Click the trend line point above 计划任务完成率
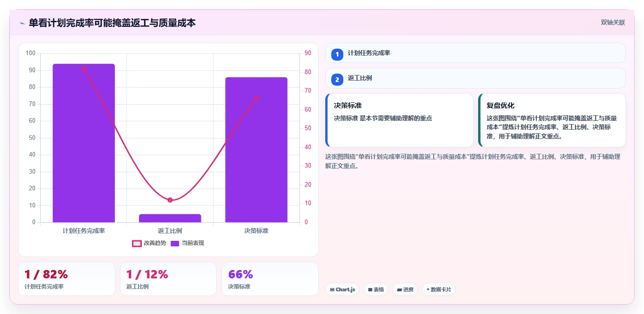The height and width of the screenshot is (314, 644). coord(84,69)
